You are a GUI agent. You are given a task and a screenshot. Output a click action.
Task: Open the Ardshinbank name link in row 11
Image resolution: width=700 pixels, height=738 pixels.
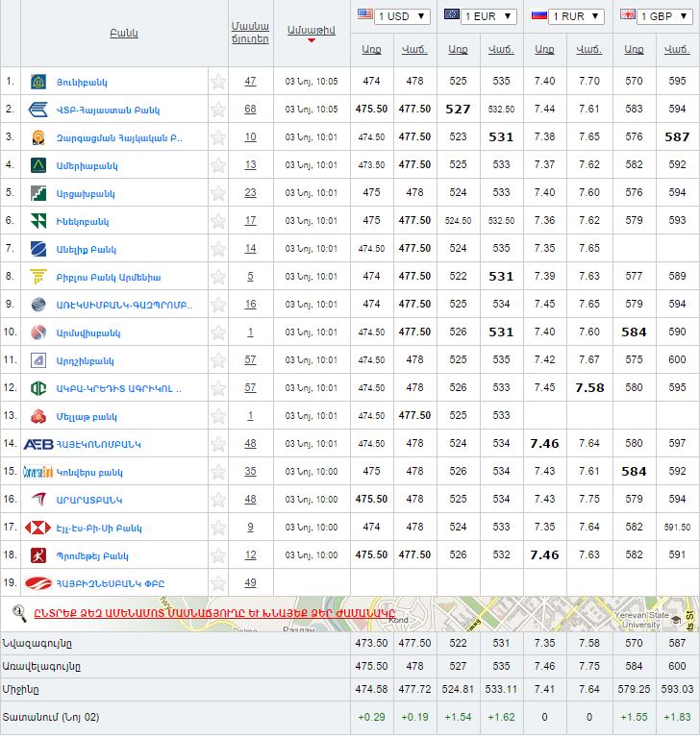86,360
